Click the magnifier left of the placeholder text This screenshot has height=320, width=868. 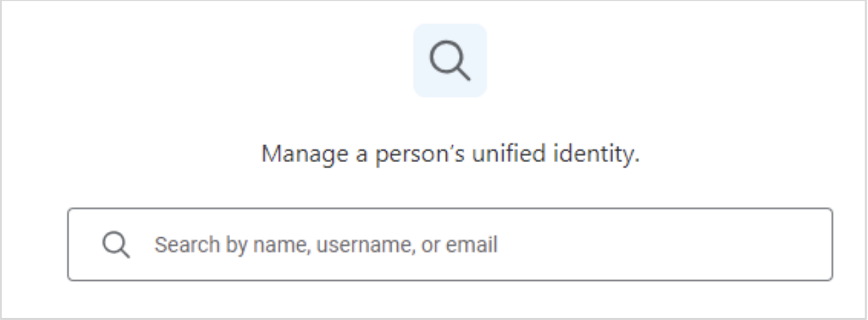point(116,245)
